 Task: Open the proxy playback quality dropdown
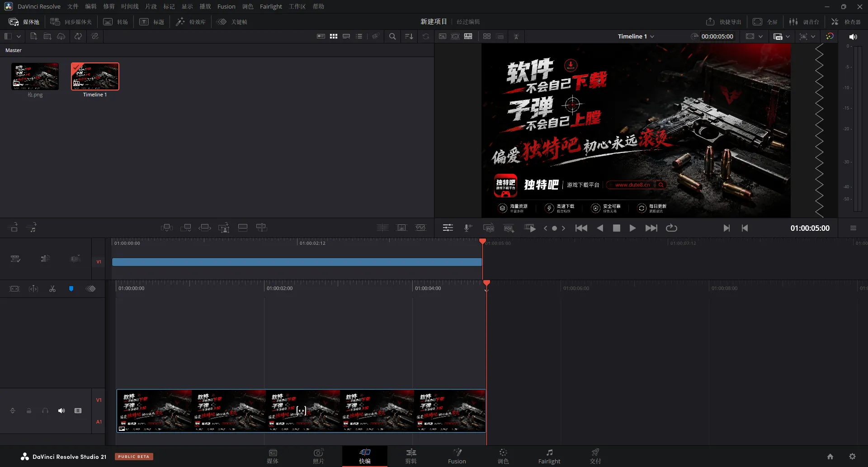[782, 36]
